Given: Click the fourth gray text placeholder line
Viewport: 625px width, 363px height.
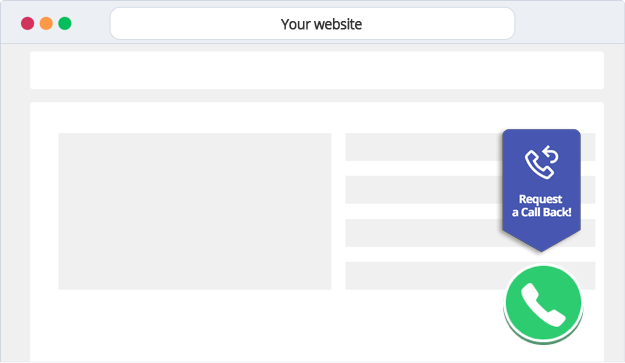Looking at the screenshot, I should [x=423, y=276].
